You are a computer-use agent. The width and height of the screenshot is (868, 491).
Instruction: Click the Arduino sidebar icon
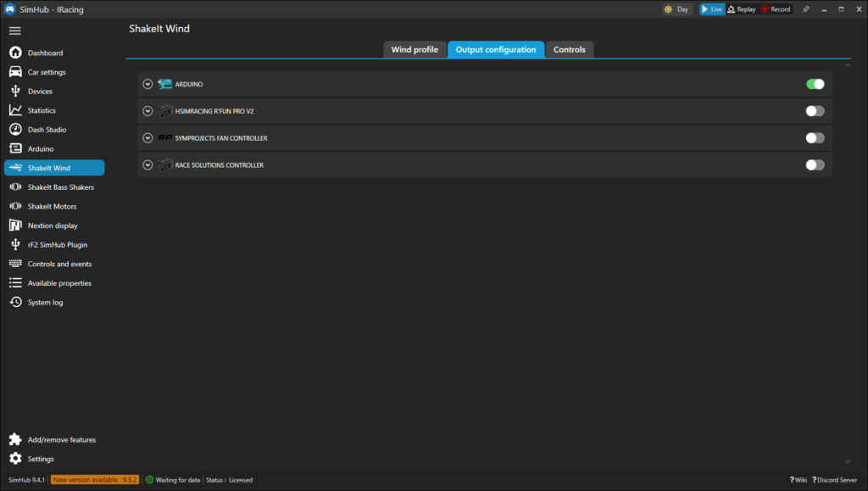[x=15, y=148]
